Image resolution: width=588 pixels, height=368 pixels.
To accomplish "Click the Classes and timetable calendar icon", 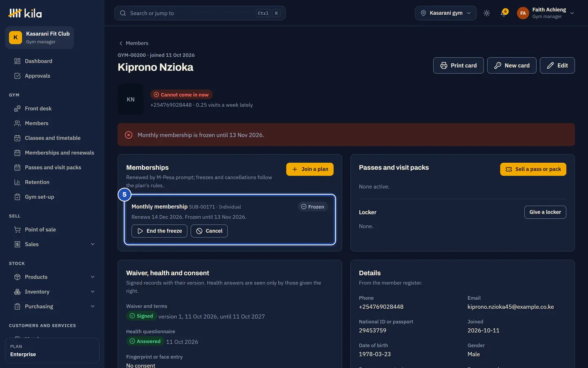I will click(x=17, y=138).
